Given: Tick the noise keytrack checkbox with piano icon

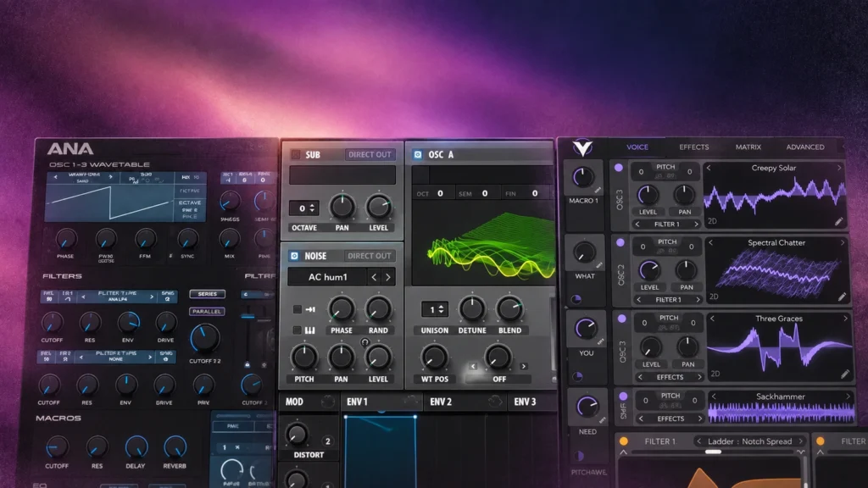Looking at the screenshot, I should pos(298,330).
